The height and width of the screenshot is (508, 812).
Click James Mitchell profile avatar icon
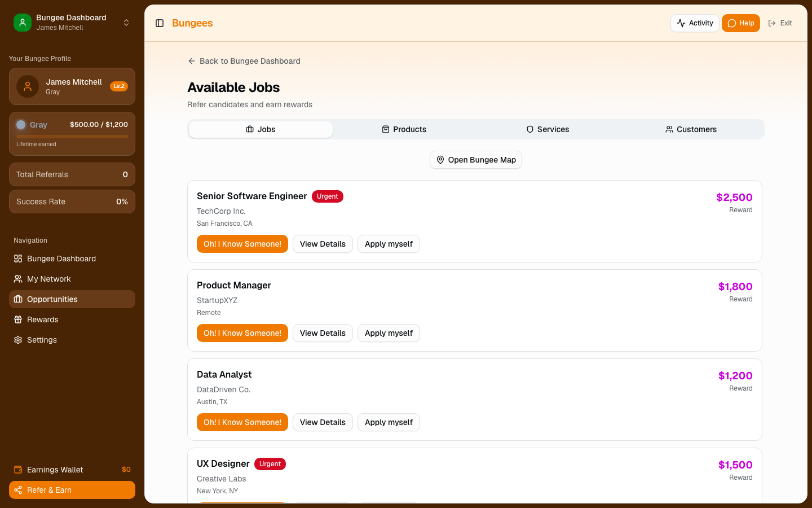28,86
